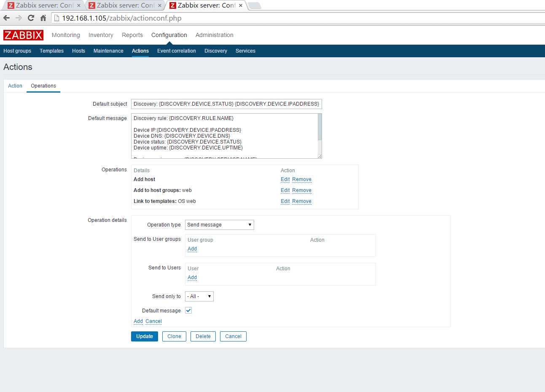
Task: Edit the Add to host groups operation
Action: (x=285, y=190)
